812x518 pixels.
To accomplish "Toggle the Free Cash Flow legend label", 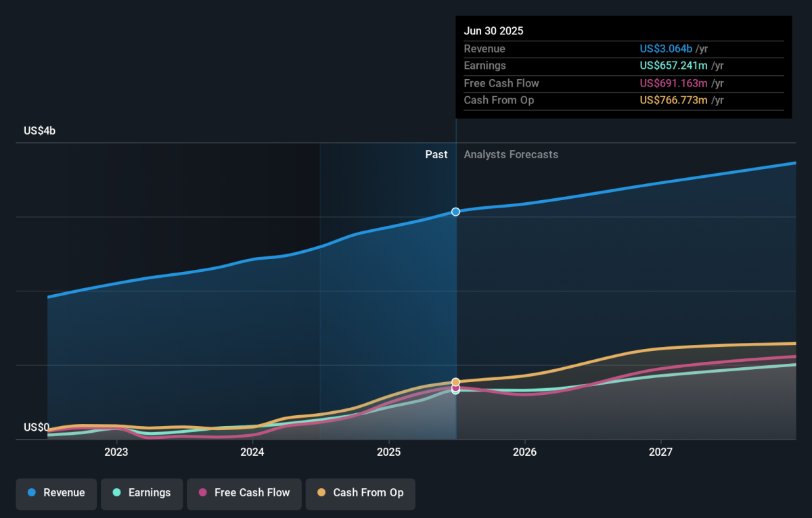I will click(252, 493).
